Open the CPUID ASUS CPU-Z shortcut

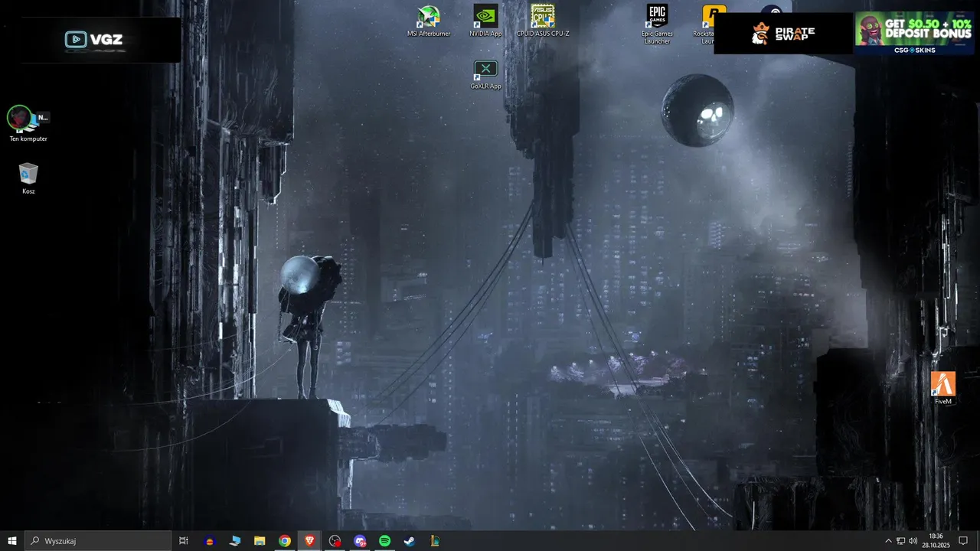543,21
